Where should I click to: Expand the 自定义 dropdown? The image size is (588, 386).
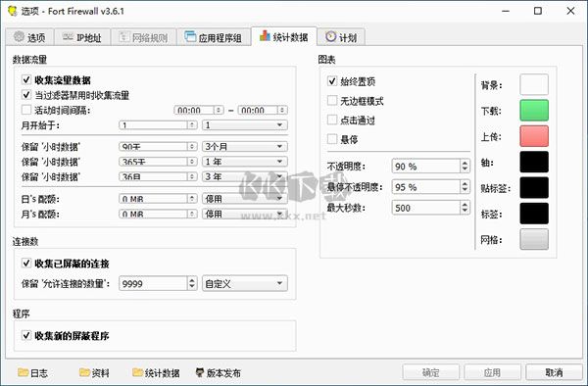click(245, 284)
